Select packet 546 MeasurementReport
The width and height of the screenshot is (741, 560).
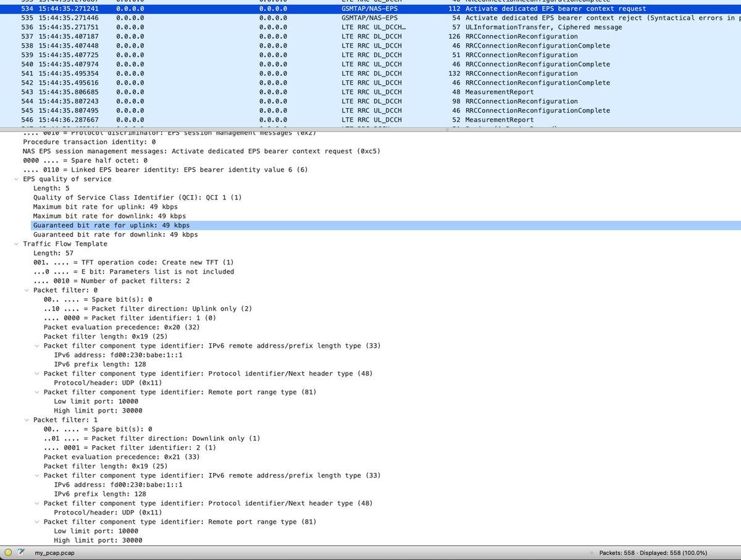(x=371, y=120)
